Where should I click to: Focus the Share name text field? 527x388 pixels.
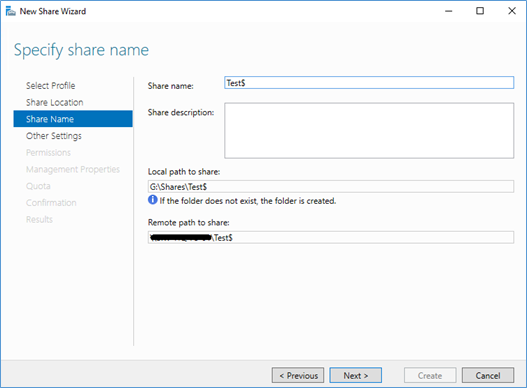click(x=369, y=83)
